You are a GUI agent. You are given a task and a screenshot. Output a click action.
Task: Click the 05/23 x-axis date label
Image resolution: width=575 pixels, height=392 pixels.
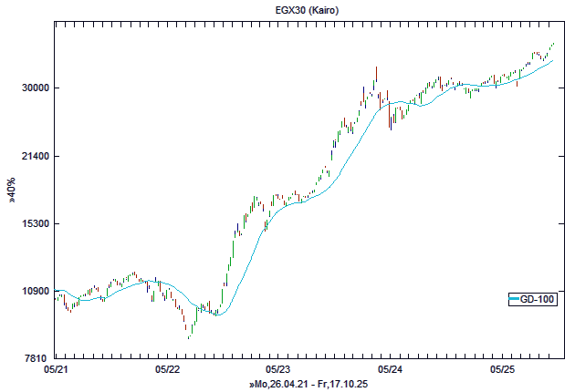[x=278, y=370]
